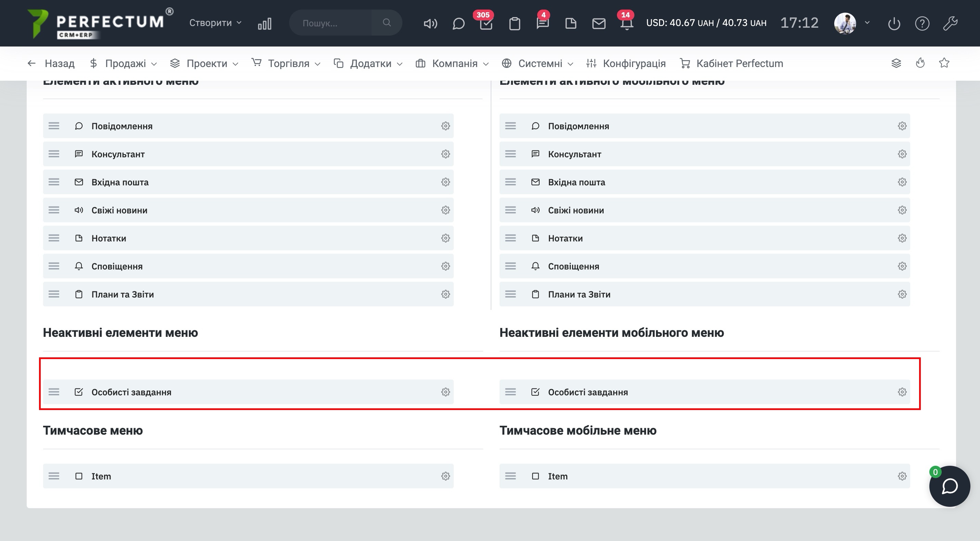Click the power logout icon

pos(894,24)
